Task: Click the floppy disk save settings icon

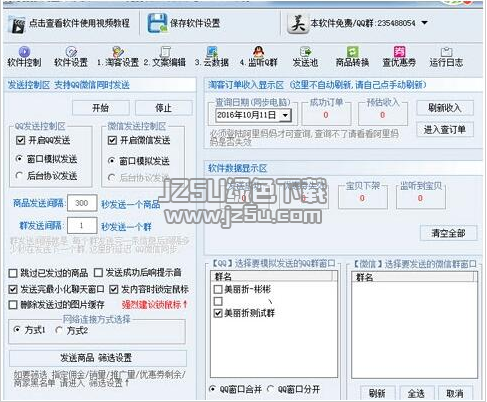Action: point(157,23)
